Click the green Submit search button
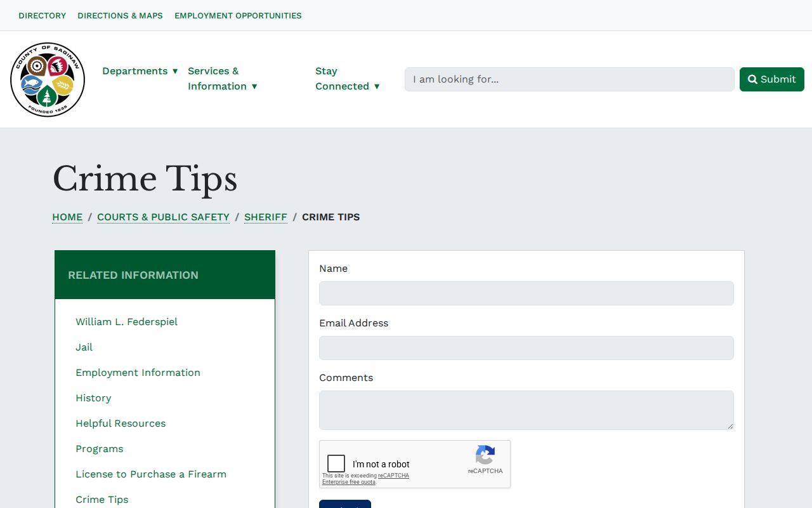 [772, 79]
